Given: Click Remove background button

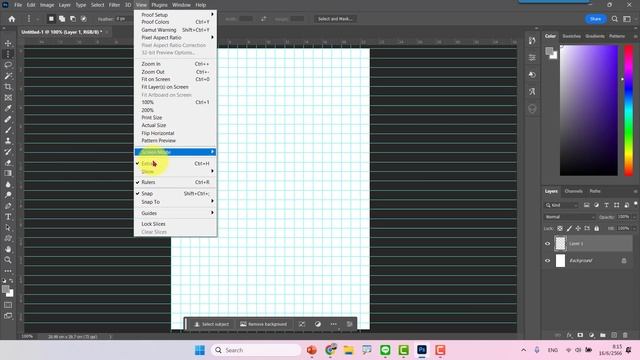Looking at the screenshot, I should [264, 324].
